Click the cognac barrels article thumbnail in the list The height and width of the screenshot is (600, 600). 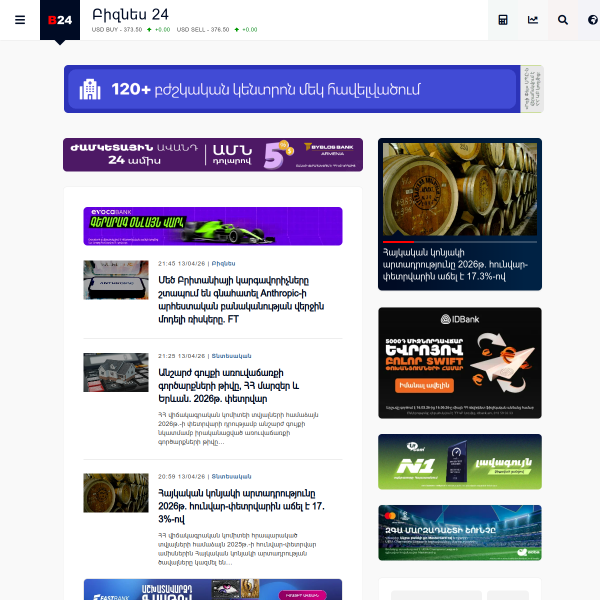(116, 493)
